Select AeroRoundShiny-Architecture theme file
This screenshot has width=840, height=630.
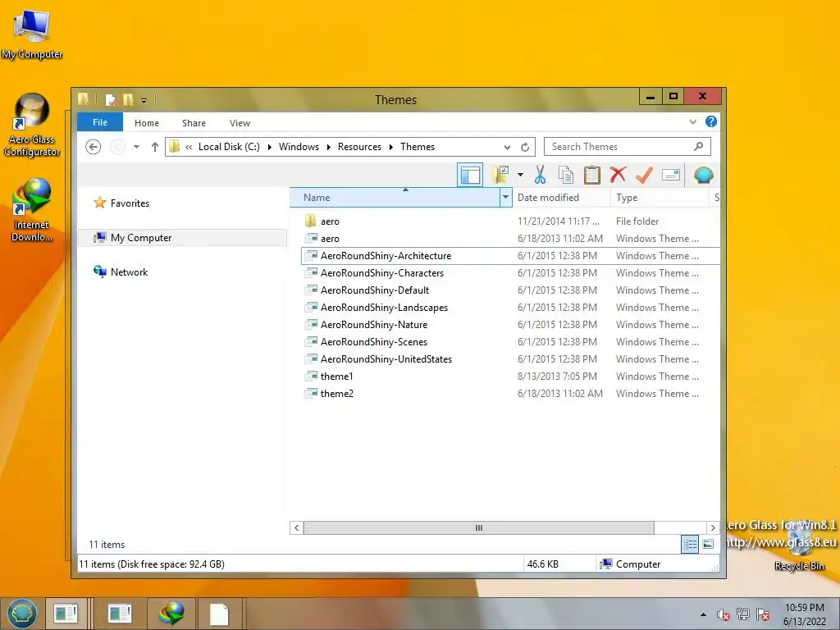[386, 256]
